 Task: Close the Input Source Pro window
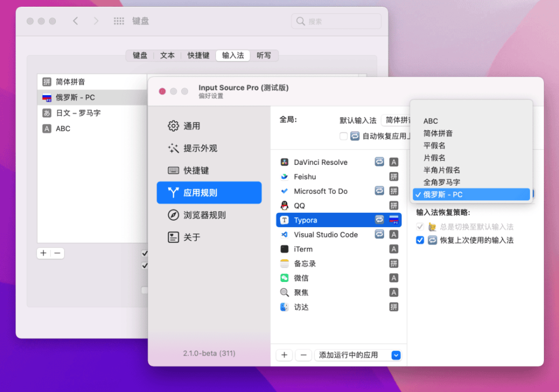162,92
